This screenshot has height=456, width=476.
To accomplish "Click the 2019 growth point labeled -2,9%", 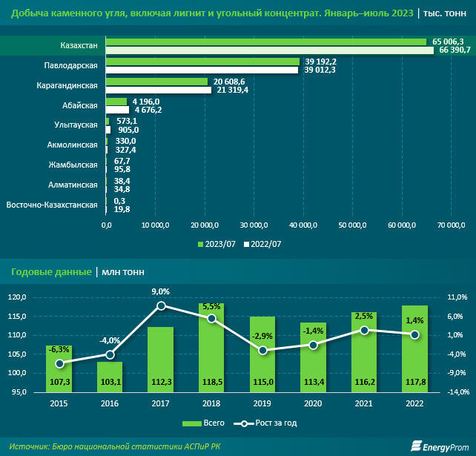I will coord(262,350).
